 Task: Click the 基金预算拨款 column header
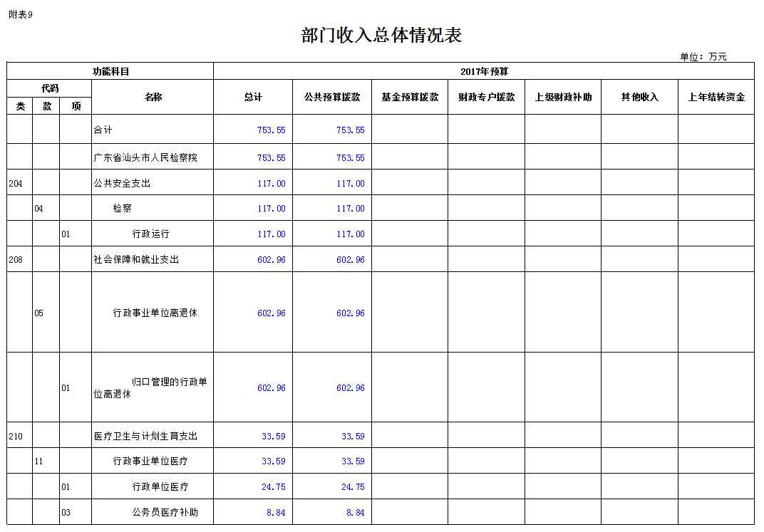click(x=410, y=97)
